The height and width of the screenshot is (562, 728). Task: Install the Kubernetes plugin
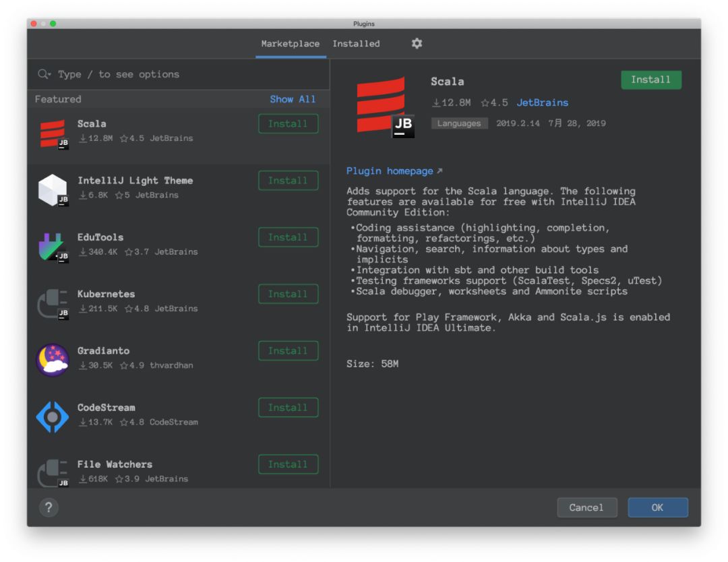click(289, 294)
